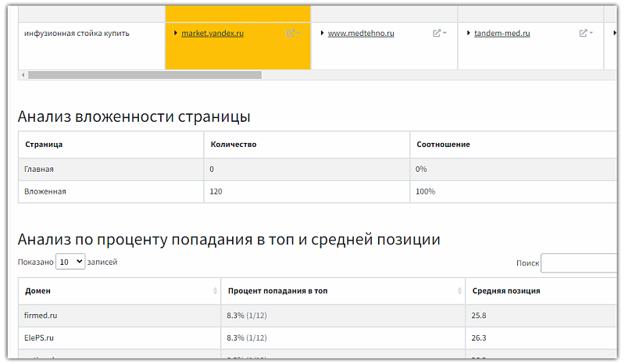Follow the market.yandex.ru link
This screenshot has width=625, height=364.
coord(212,34)
